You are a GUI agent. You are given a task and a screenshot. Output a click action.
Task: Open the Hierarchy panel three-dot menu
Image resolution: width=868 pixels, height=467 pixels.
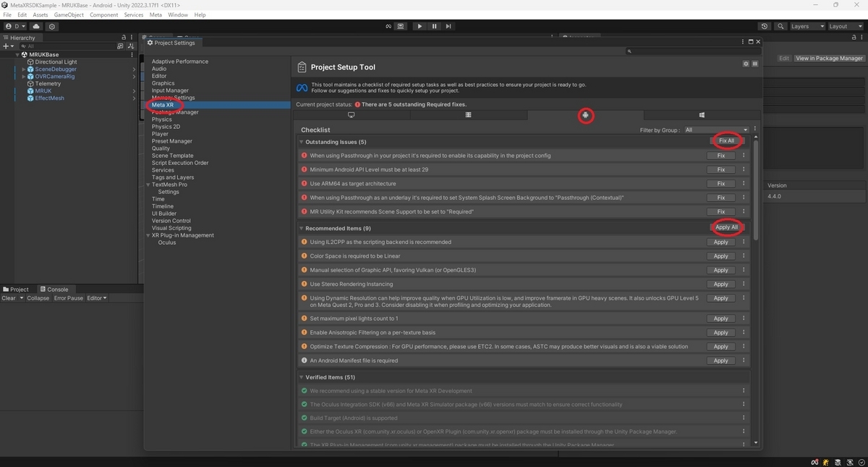click(132, 38)
